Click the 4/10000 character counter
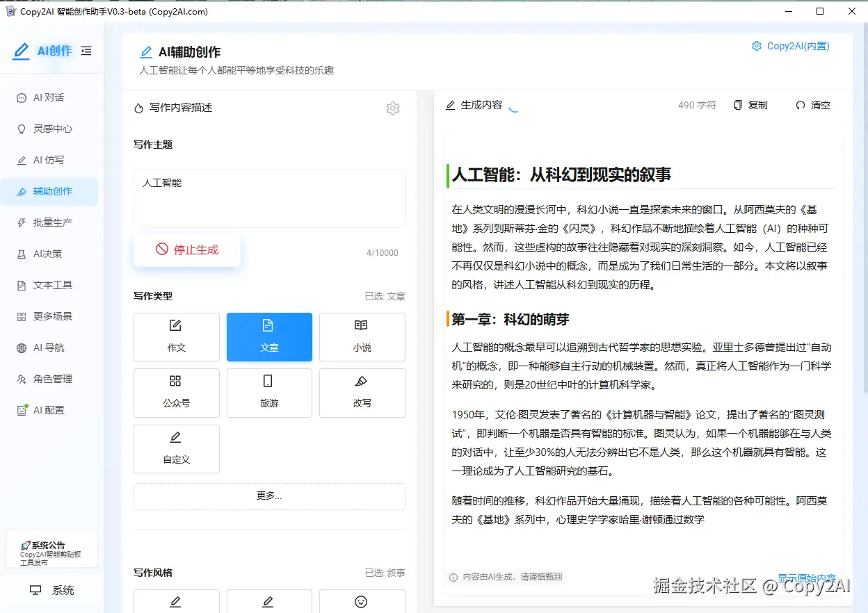The image size is (868, 613). pyautogui.click(x=383, y=253)
